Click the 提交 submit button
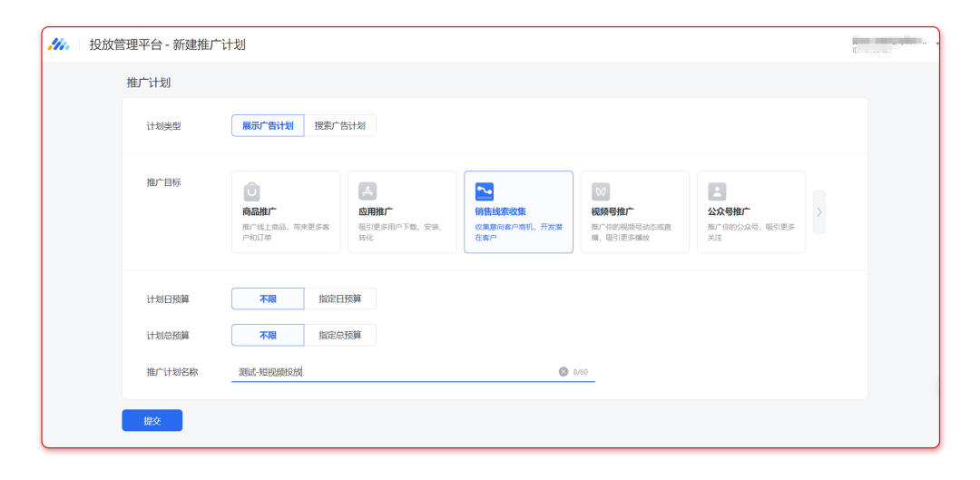Image resolution: width=980 pixels, height=480 pixels. pos(152,420)
